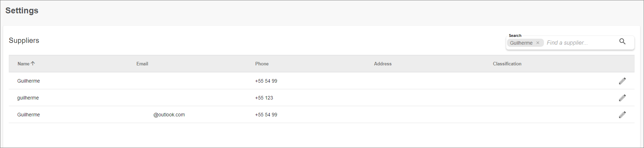This screenshot has width=644, height=148.
Task: Click the @outlook.com email cell
Action: click(x=169, y=115)
